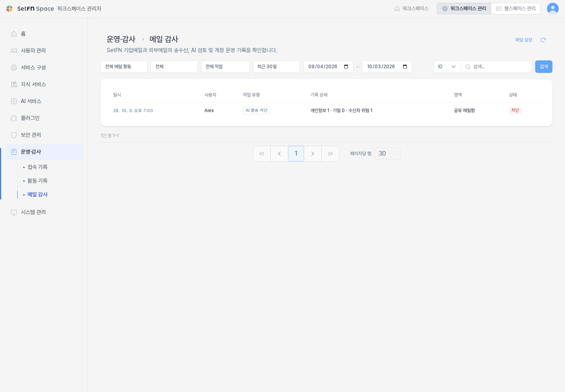The width and height of the screenshot is (565, 392).
Task: Switch to 워크스페이스 관리 tab
Action: click(x=464, y=9)
